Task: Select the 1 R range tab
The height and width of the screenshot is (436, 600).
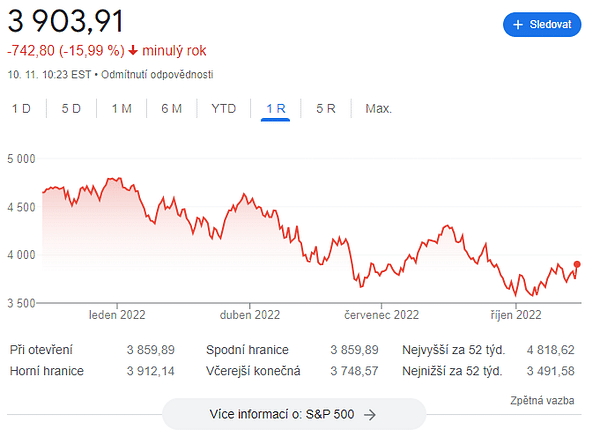Action: click(276, 109)
